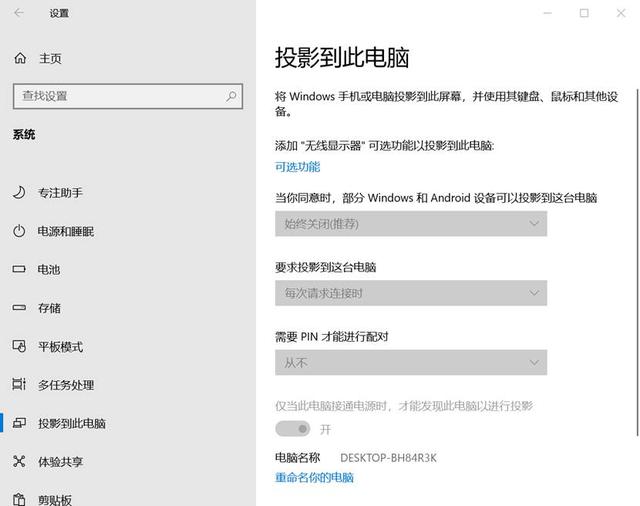Click the multitasking icon for 多任务处理
Screen dimensions: 640x506
tap(19, 384)
